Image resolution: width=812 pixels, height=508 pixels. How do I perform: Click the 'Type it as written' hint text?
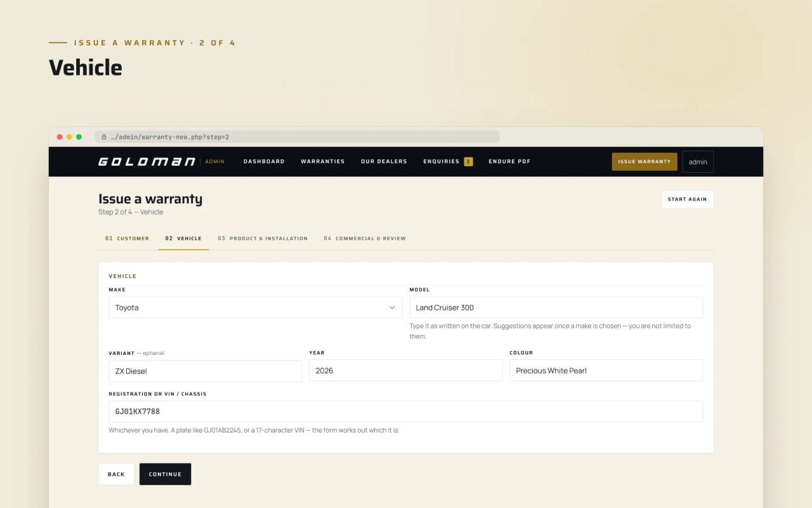pos(551,331)
